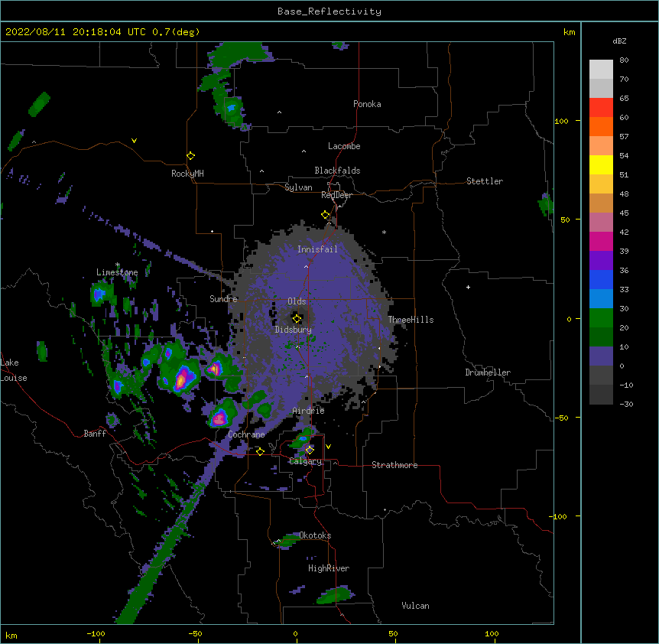Click the white asterisk marker east of Innisfail

(384, 233)
